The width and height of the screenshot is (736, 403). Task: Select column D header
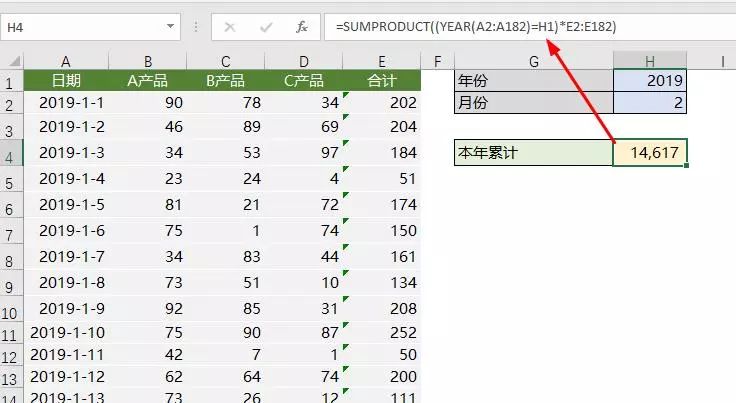[304, 61]
